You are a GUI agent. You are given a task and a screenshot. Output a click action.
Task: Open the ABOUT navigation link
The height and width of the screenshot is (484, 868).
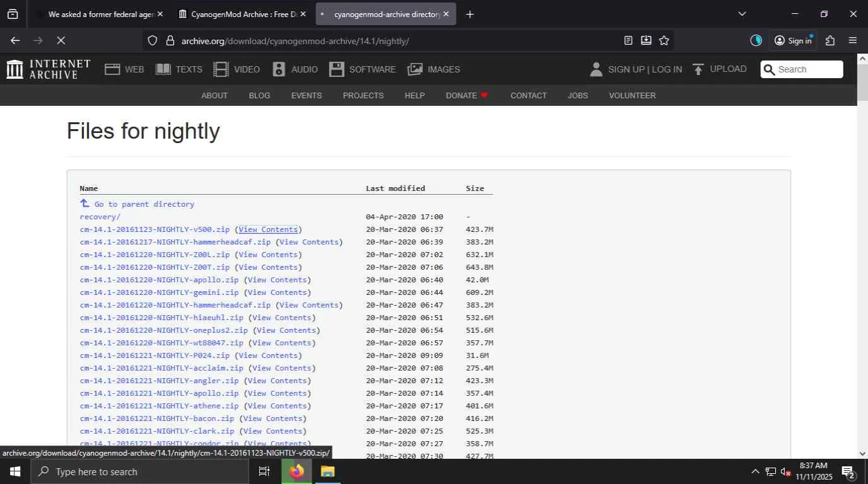coord(214,95)
